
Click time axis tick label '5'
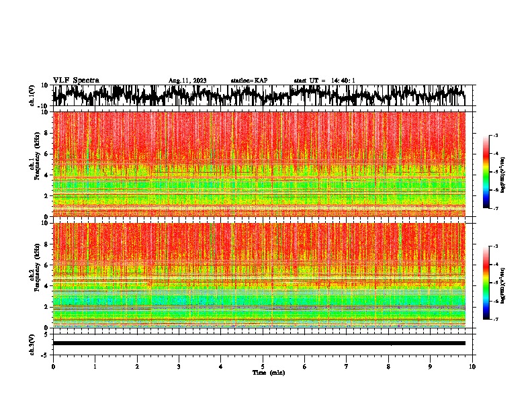pyautogui.click(x=263, y=367)
